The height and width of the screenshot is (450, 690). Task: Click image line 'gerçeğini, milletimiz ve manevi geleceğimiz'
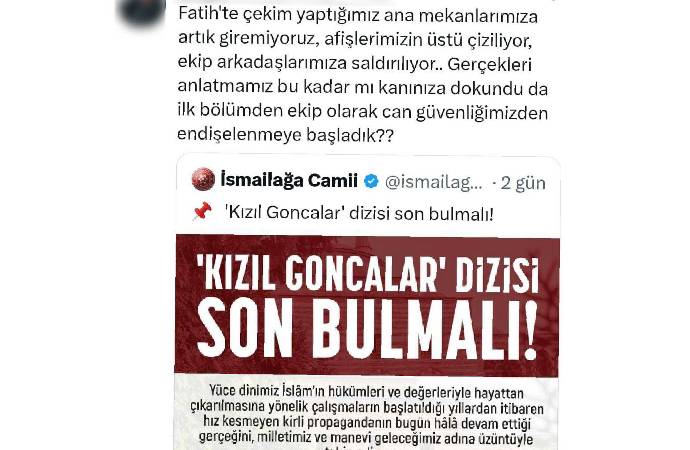click(x=366, y=438)
